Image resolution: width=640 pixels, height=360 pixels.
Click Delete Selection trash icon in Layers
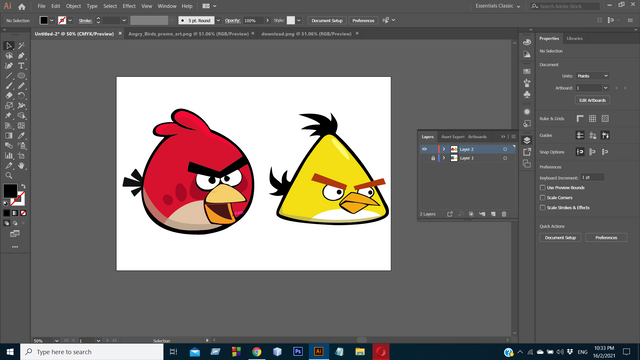coord(504,214)
